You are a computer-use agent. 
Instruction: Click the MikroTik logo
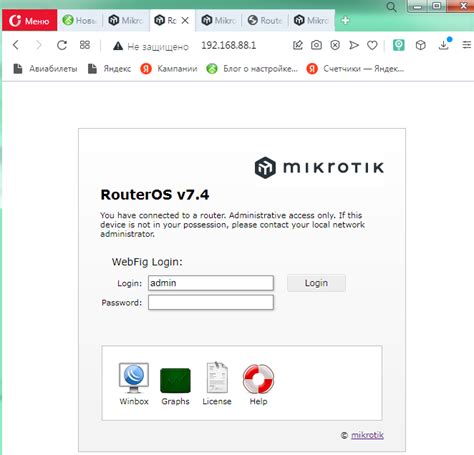(x=319, y=167)
